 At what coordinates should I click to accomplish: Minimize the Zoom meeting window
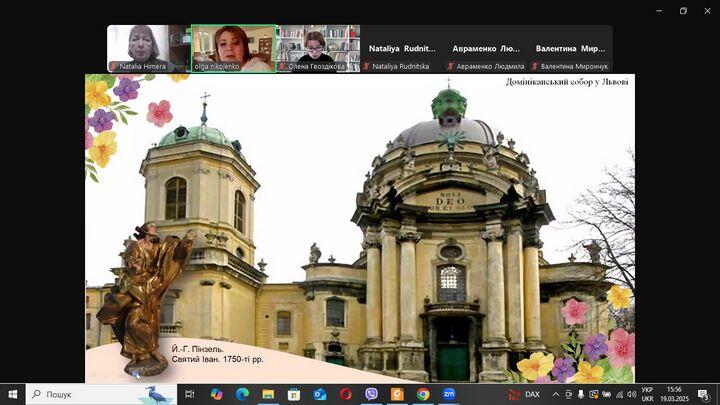[659, 11]
